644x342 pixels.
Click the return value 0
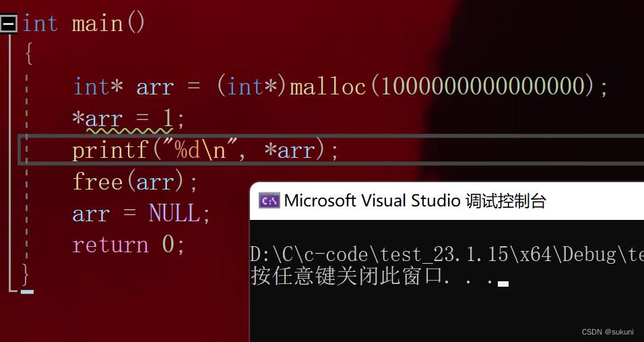168,244
